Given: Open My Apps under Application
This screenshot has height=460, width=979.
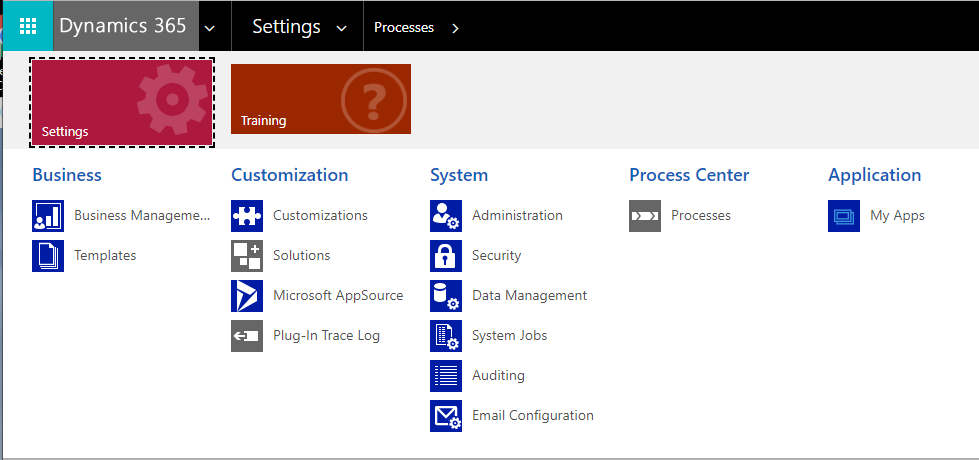Looking at the screenshot, I should click(x=897, y=216).
